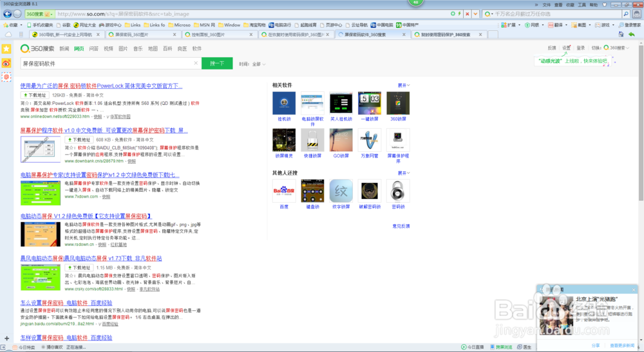Click the yellow star sidebar favorites icon
Screen dimensions: 644x352
(6, 50)
